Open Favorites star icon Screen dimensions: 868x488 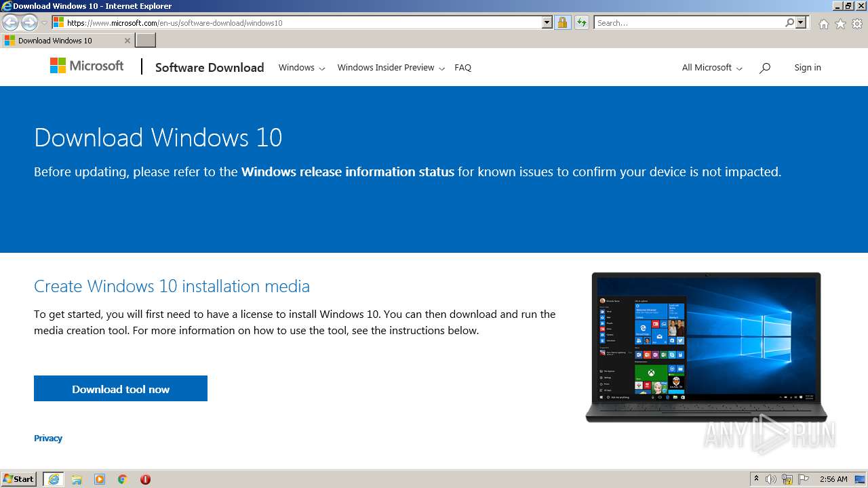tap(840, 24)
